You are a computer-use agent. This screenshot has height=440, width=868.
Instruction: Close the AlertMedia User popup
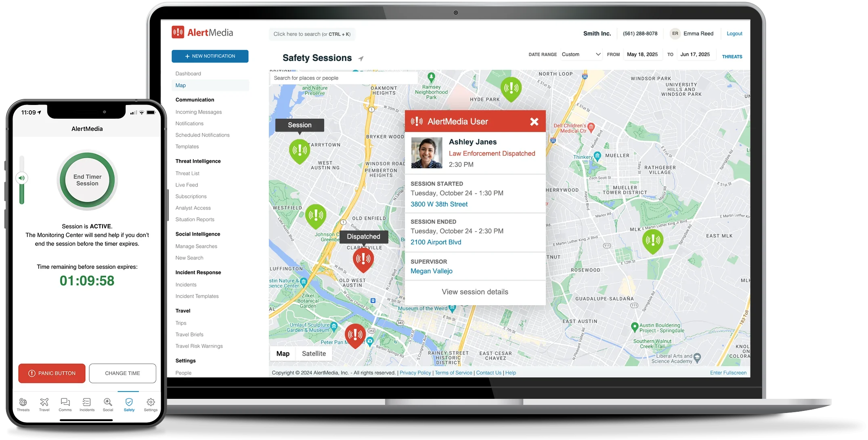click(x=534, y=122)
